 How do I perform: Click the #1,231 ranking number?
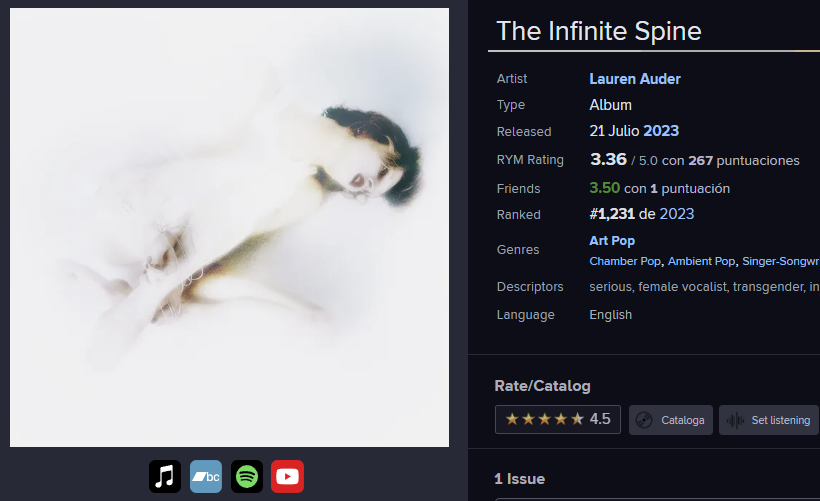point(612,214)
